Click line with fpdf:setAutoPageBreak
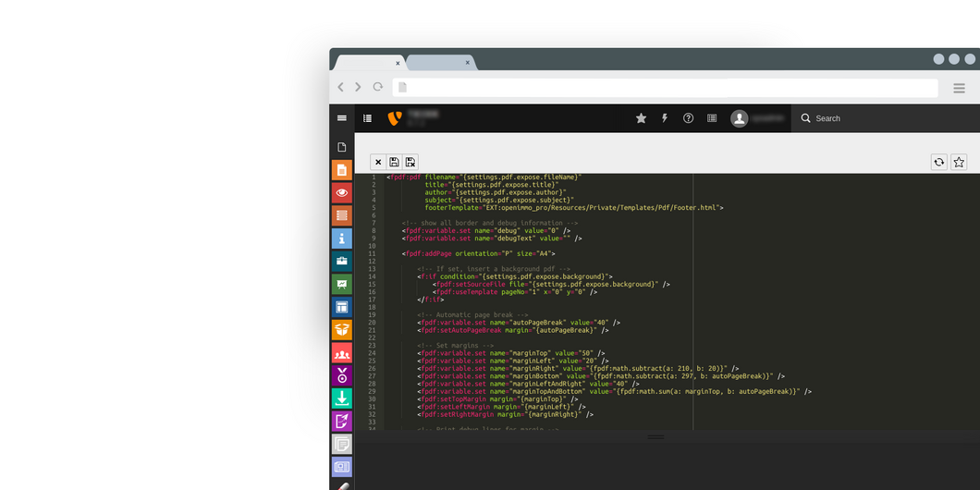This screenshot has width=980, height=490. [x=513, y=330]
